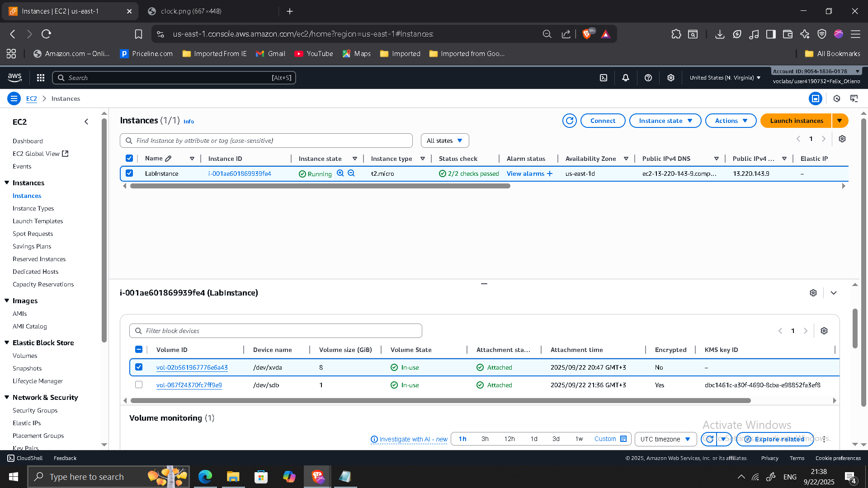The image size is (868, 488).
Task: Uncheck the LabInstance row checkbox
Action: 129,173
